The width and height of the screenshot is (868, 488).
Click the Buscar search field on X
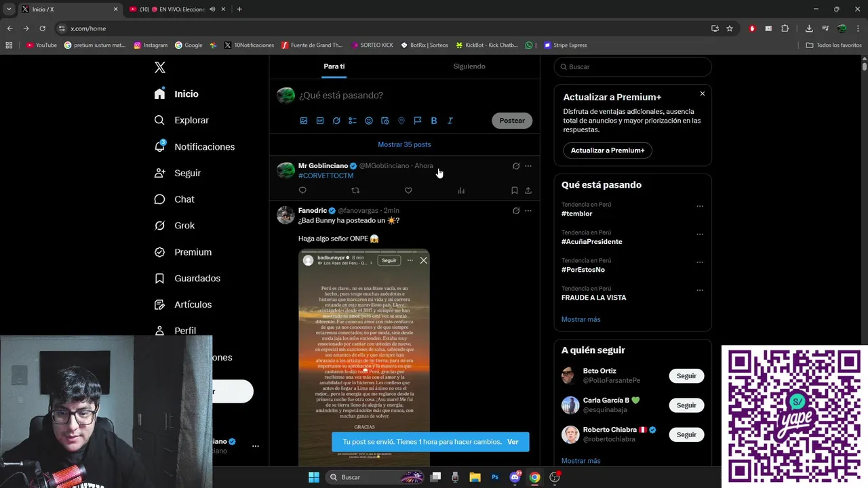(x=633, y=67)
